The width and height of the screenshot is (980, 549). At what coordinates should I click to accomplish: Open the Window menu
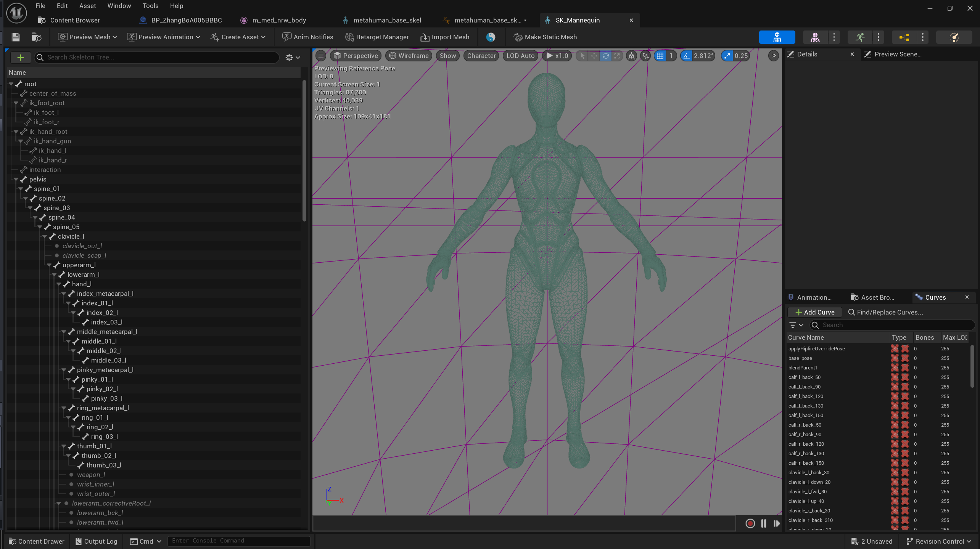(119, 6)
